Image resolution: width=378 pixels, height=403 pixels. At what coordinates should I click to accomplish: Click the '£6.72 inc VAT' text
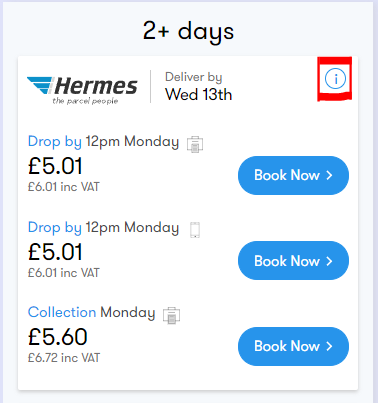64,358
